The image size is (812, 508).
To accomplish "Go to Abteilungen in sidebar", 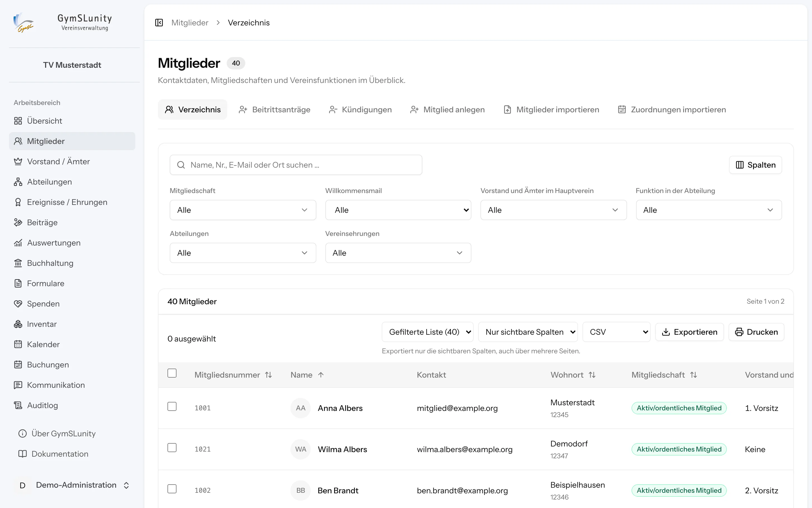I will pyautogui.click(x=72, y=182).
